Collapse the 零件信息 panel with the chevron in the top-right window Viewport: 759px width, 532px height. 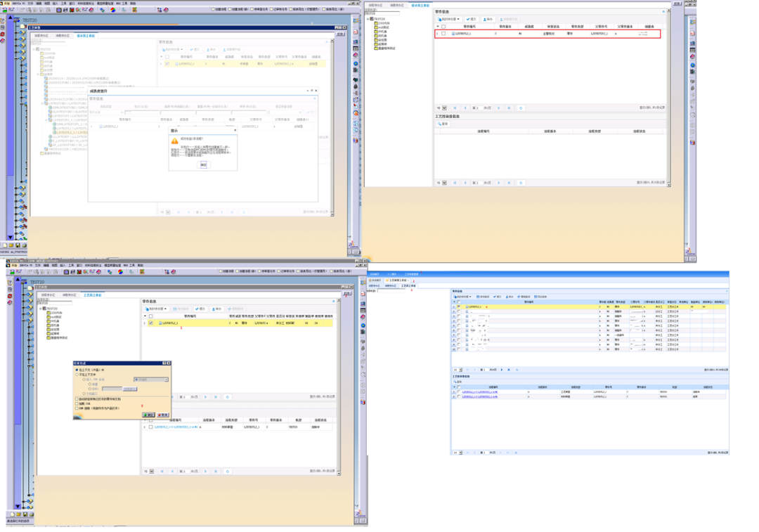click(663, 12)
